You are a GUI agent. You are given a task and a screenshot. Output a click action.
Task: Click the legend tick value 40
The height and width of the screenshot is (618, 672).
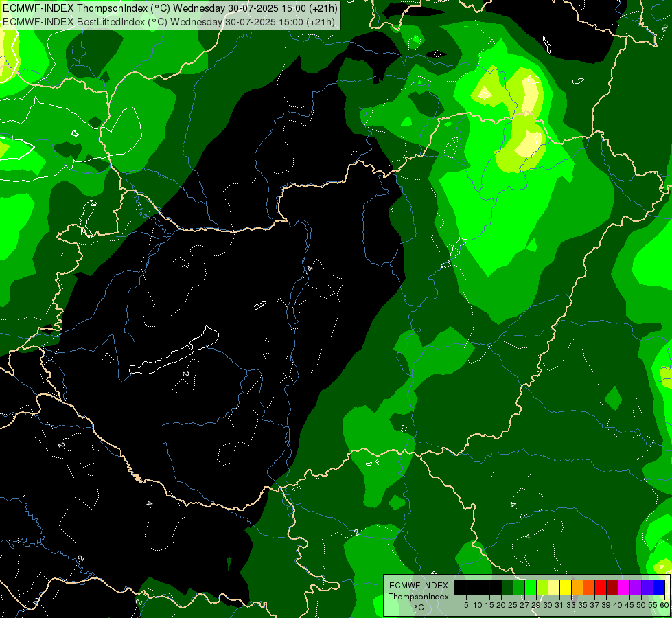point(617,605)
